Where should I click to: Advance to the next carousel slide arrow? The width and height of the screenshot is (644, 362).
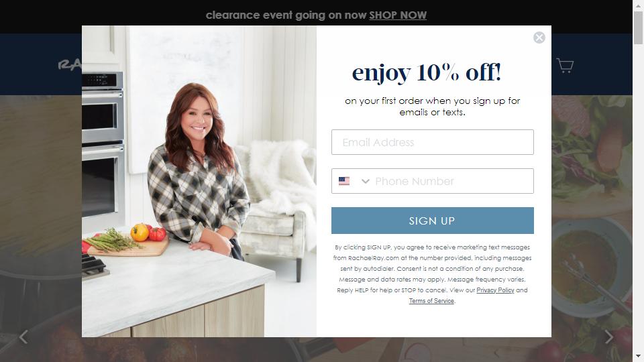608,337
